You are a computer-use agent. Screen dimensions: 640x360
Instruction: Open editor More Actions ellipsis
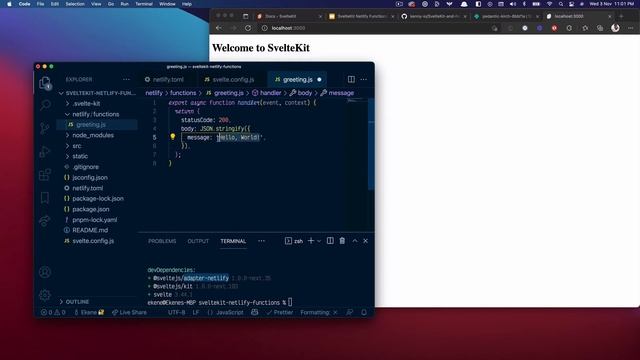point(364,79)
